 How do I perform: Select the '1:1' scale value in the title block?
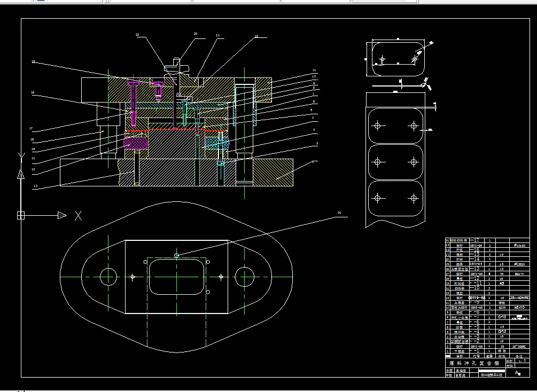[x=523, y=360]
